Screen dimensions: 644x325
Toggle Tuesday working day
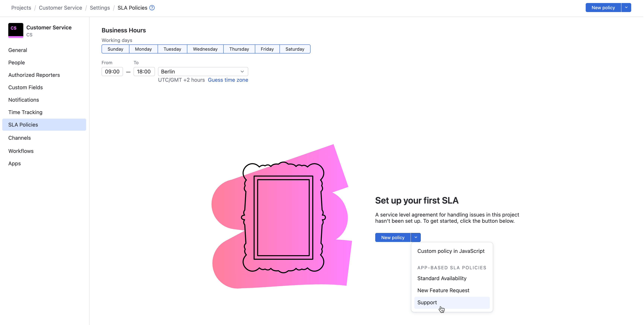pos(172,49)
